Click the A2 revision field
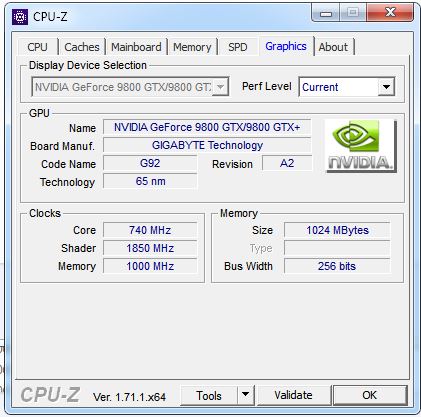 (x=287, y=163)
